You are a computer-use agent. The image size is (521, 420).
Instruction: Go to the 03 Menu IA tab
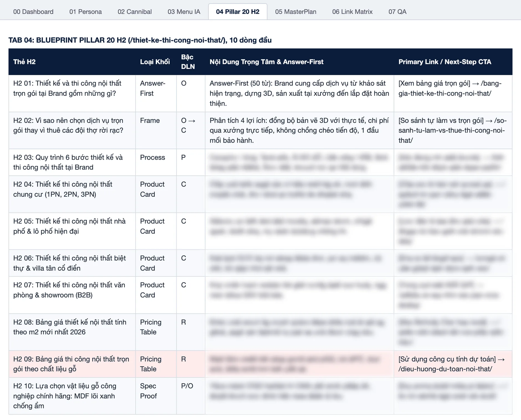click(x=184, y=12)
